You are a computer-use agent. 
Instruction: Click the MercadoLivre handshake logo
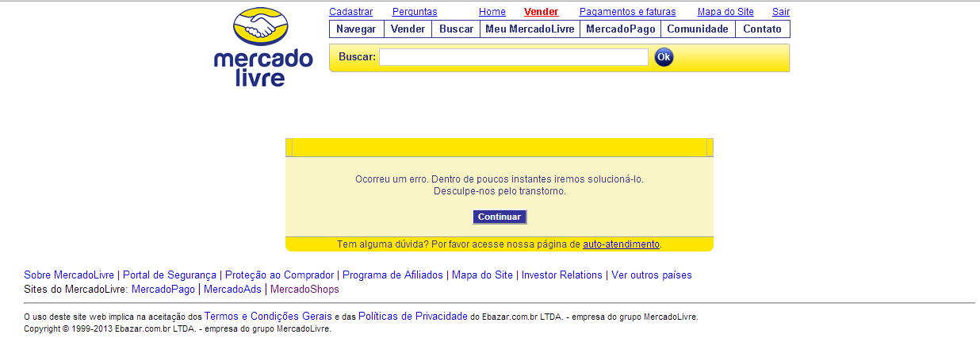(x=263, y=47)
